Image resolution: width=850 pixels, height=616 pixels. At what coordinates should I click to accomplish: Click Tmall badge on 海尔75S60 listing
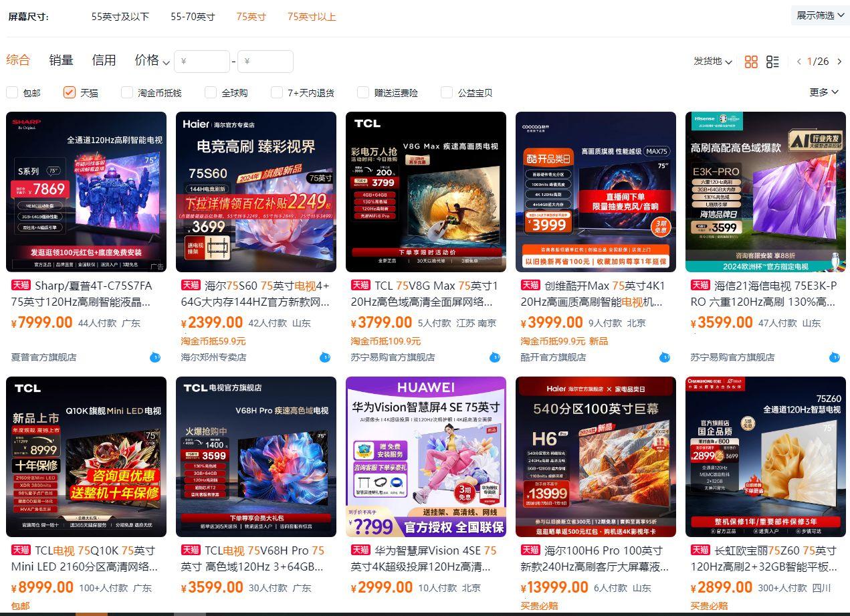(x=191, y=285)
